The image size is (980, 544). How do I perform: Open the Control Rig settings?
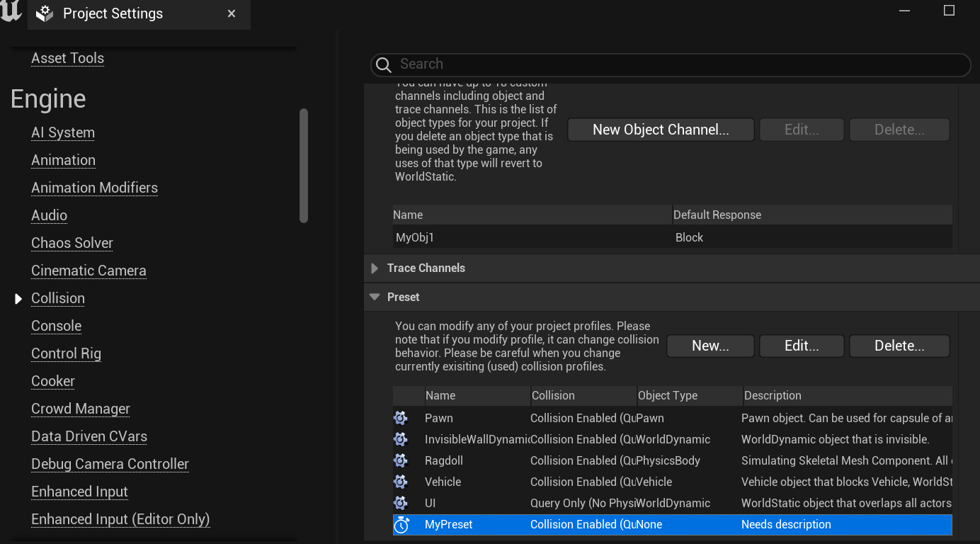point(66,353)
